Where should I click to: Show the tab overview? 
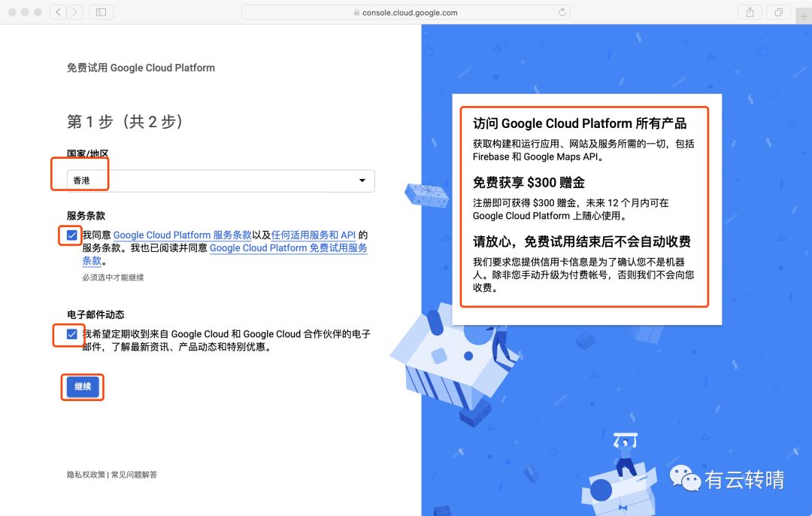[778, 12]
